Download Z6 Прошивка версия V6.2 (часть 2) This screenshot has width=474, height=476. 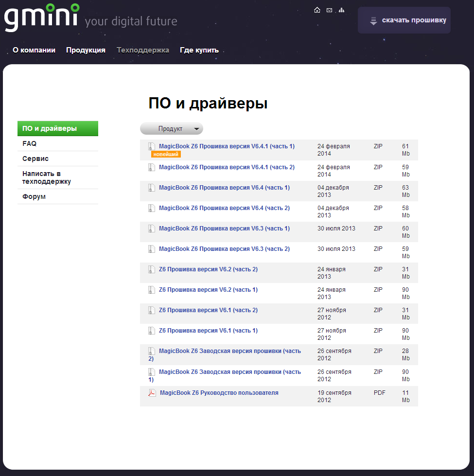coord(208,269)
